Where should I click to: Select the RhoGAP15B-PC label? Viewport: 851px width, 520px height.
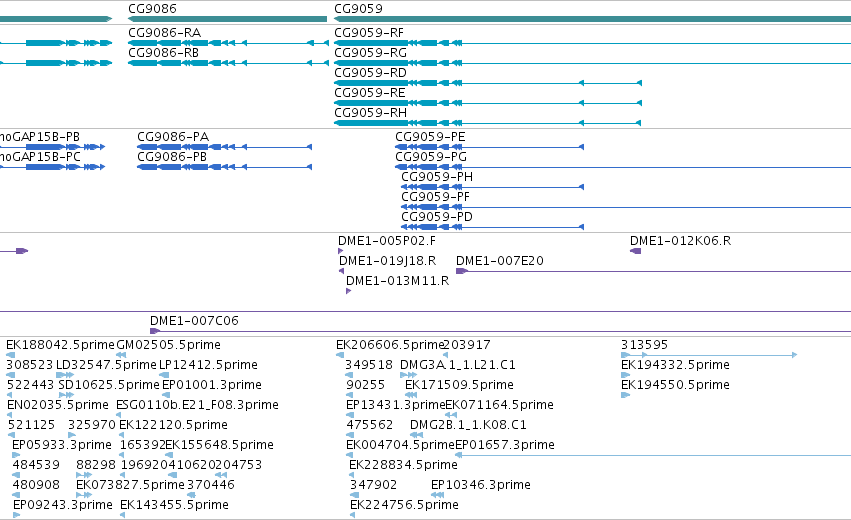tap(40, 157)
